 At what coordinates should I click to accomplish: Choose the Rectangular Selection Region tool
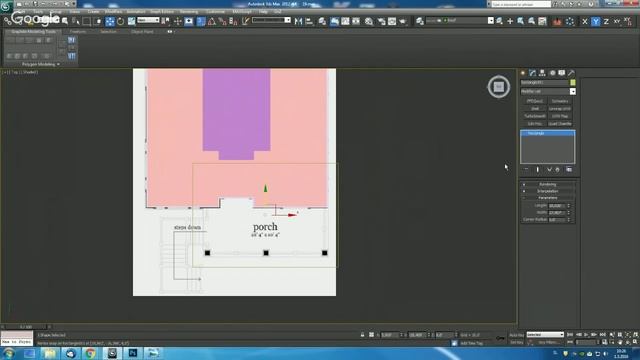point(87,21)
